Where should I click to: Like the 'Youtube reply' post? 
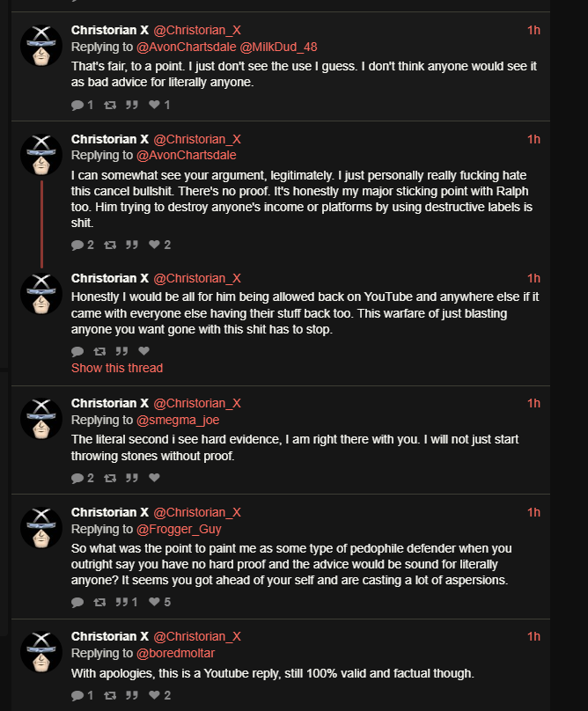(x=153, y=695)
